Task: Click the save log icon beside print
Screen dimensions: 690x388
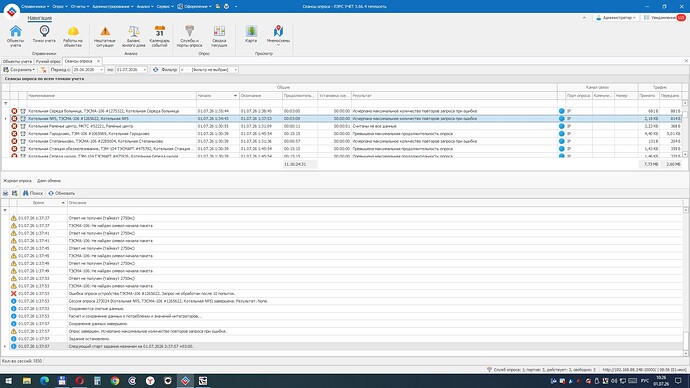Action: (x=15, y=193)
